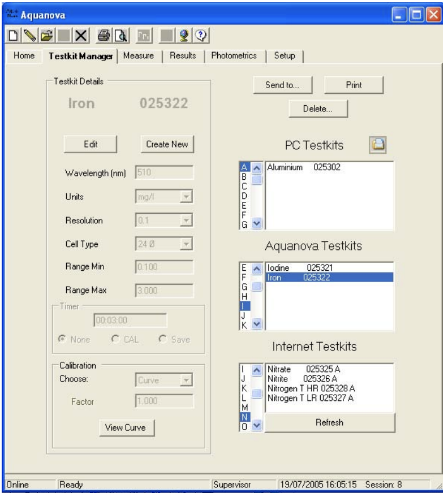Screen dimensions: 448x493
Task: Click the PC Testkits scroll down arrow
Action: click(x=257, y=223)
